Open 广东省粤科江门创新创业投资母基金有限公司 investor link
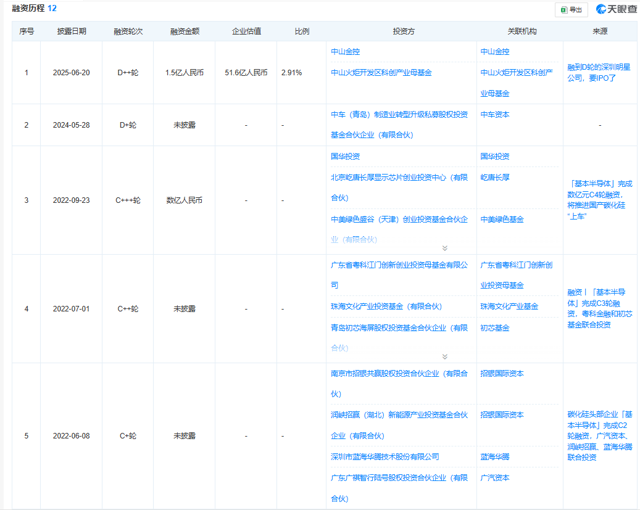The image size is (640, 510). (399, 275)
